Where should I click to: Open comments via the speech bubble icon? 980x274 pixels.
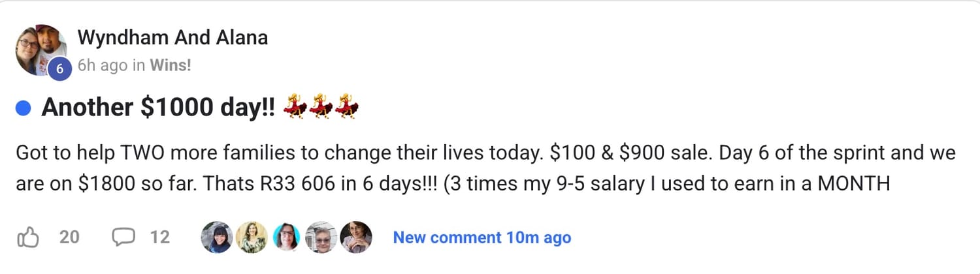pos(123,238)
